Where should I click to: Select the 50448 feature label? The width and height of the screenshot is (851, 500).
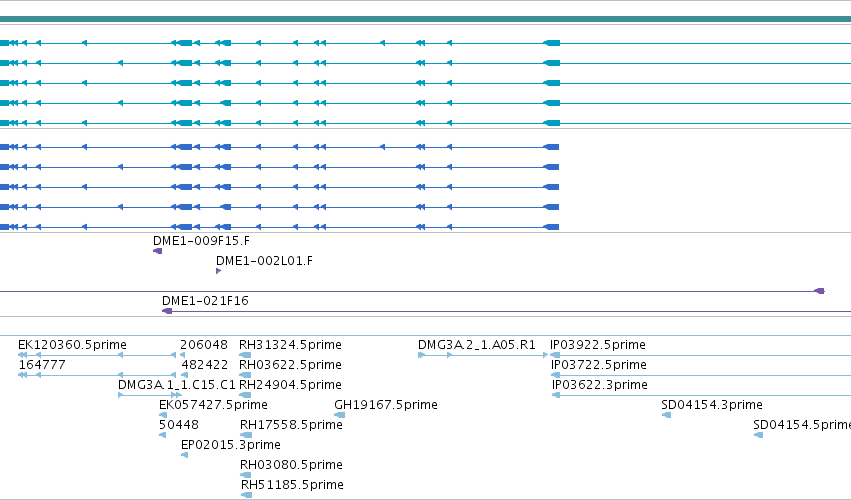pyautogui.click(x=179, y=425)
